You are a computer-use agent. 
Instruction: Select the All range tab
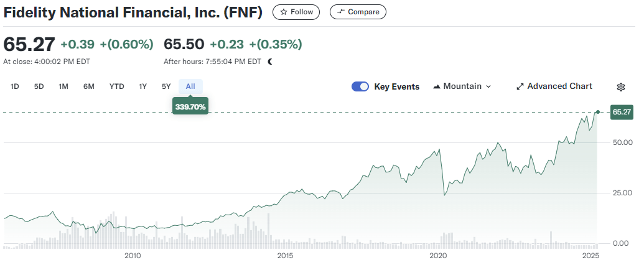190,86
